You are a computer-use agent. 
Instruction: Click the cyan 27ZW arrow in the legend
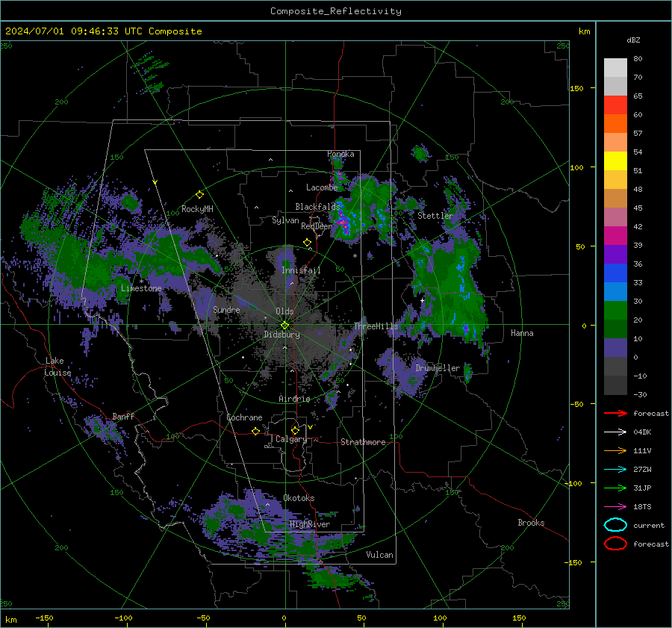point(615,470)
